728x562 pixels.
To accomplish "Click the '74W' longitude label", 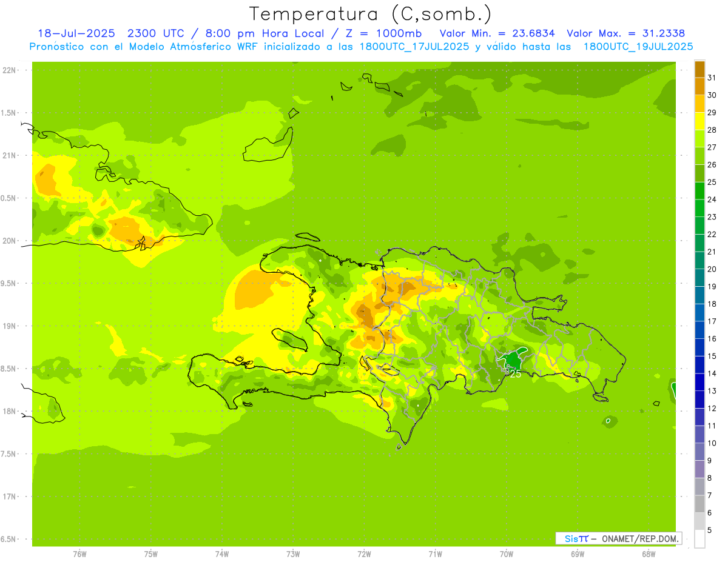I will (221, 554).
